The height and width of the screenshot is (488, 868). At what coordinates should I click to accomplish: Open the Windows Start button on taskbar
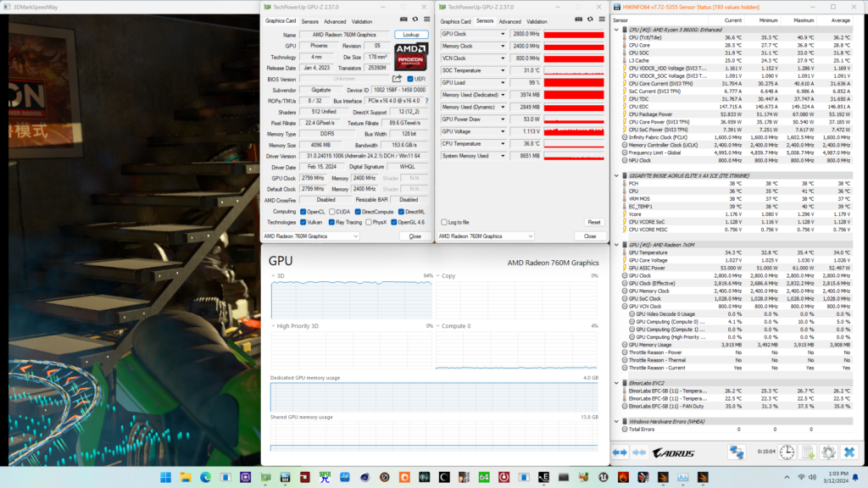coord(165,477)
